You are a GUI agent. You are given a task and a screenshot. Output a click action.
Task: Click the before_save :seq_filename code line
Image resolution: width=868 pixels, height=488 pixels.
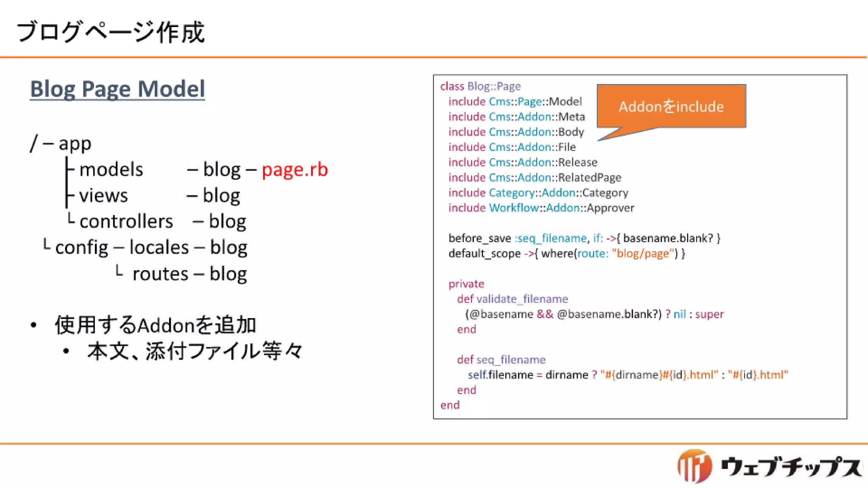tap(584, 238)
